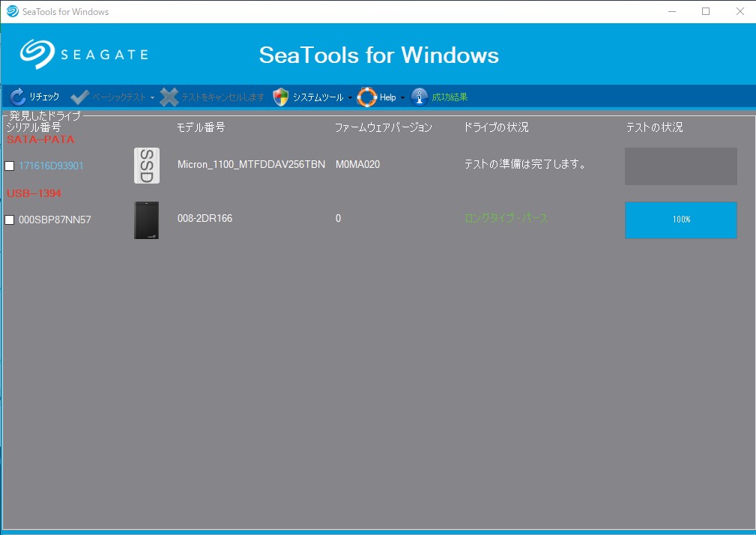Screen dimensions: 756x535
Task: Click the Recheck circular arrow icon
Action: [18, 97]
